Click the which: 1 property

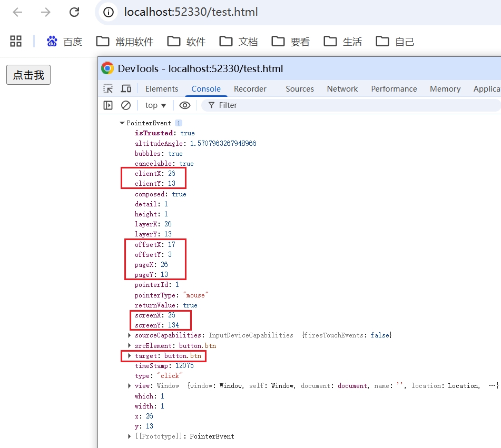tap(149, 396)
